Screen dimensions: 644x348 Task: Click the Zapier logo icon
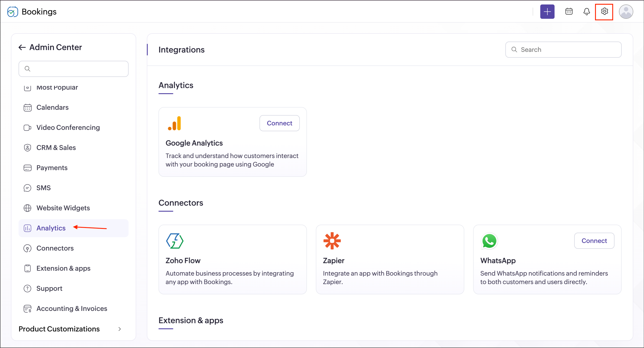coord(332,241)
